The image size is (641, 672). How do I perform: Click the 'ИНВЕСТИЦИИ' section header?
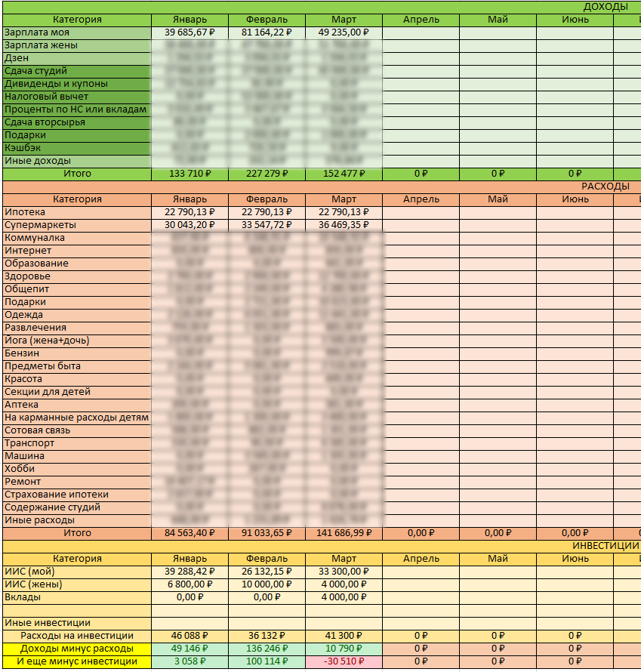(606, 546)
